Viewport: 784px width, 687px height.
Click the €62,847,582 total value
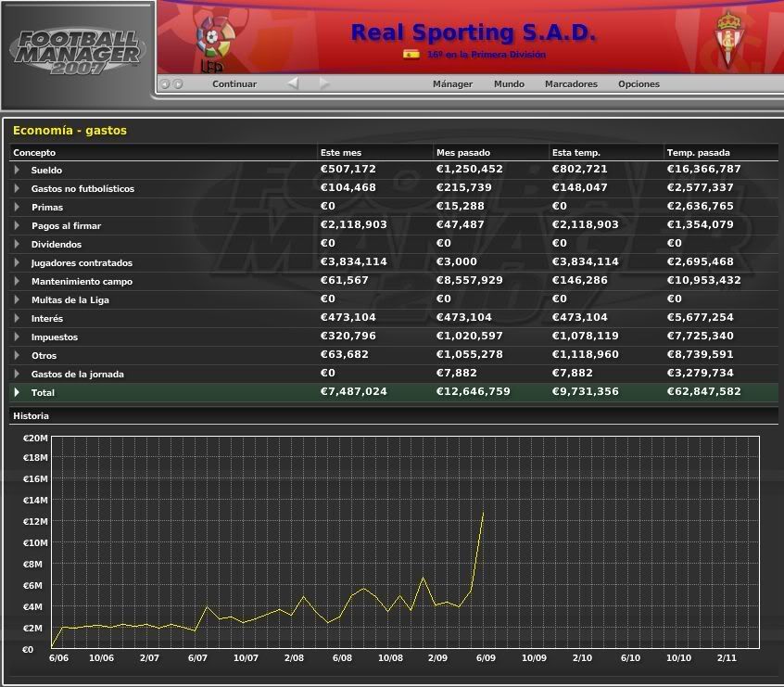pyautogui.click(x=703, y=391)
